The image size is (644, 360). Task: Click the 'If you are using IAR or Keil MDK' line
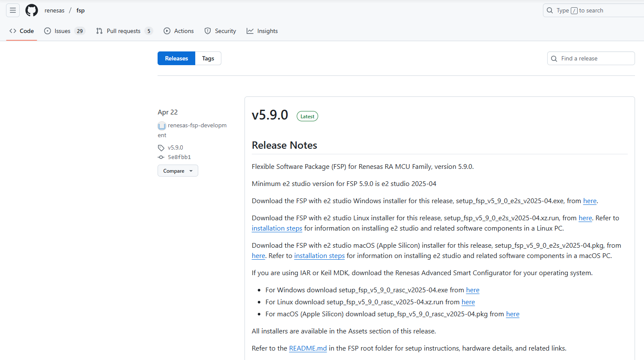pos(422,273)
